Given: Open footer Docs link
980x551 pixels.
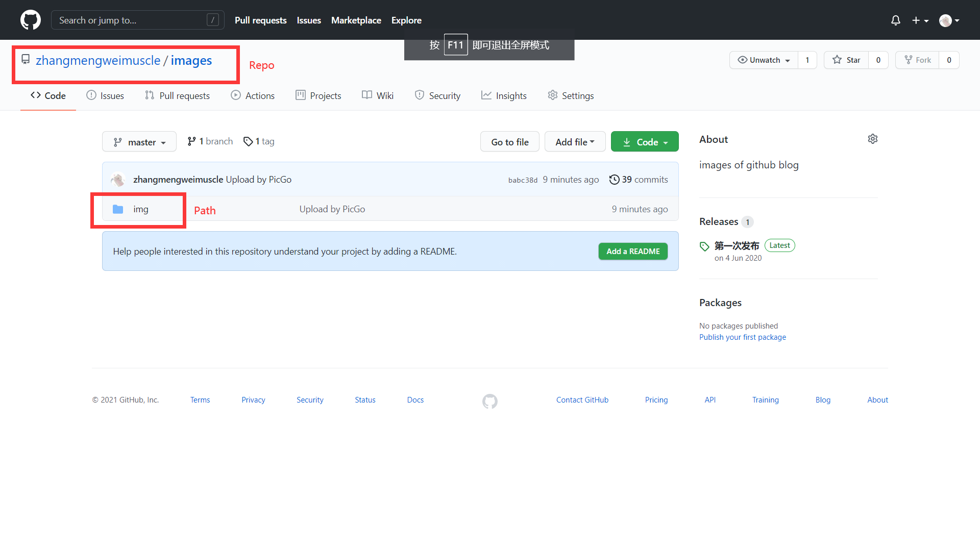Looking at the screenshot, I should (415, 400).
